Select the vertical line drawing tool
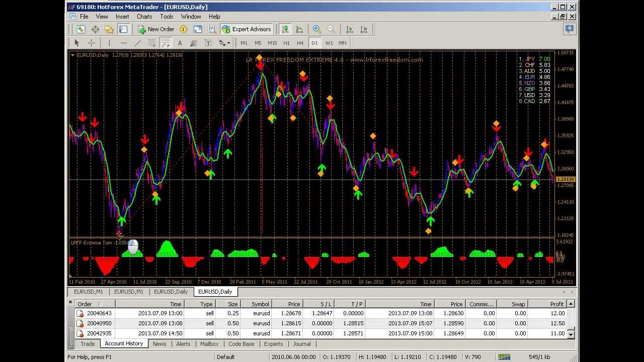This screenshot has height=362, width=644. [x=109, y=43]
